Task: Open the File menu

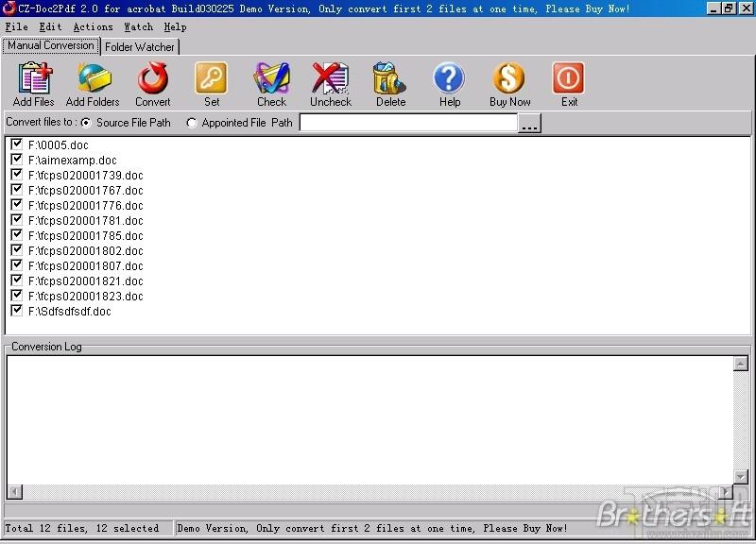Action: pos(16,27)
